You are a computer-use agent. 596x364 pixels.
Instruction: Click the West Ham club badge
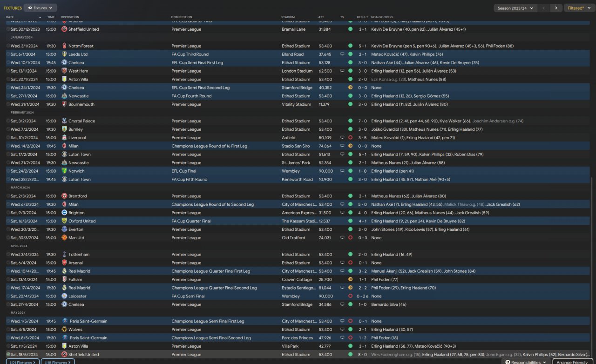click(x=64, y=71)
